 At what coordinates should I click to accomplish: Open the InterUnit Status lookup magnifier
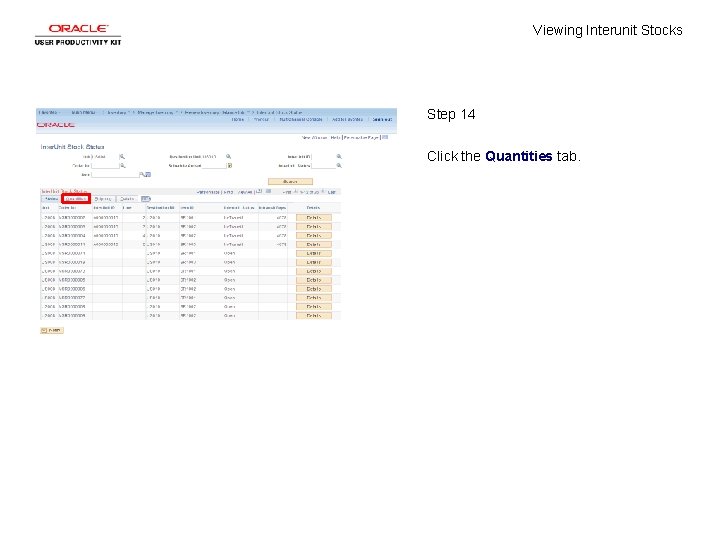tap(339, 166)
